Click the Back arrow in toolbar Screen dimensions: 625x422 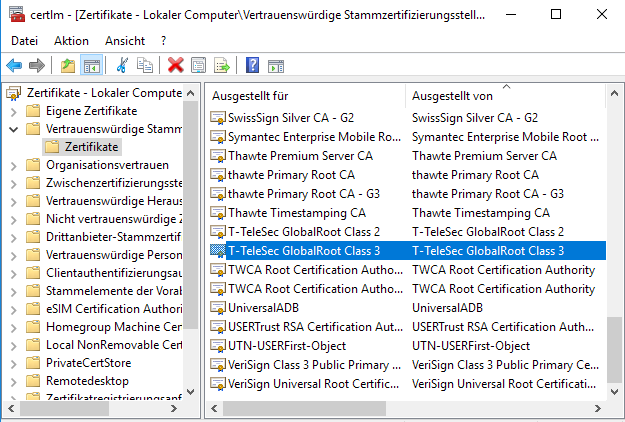[14, 65]
